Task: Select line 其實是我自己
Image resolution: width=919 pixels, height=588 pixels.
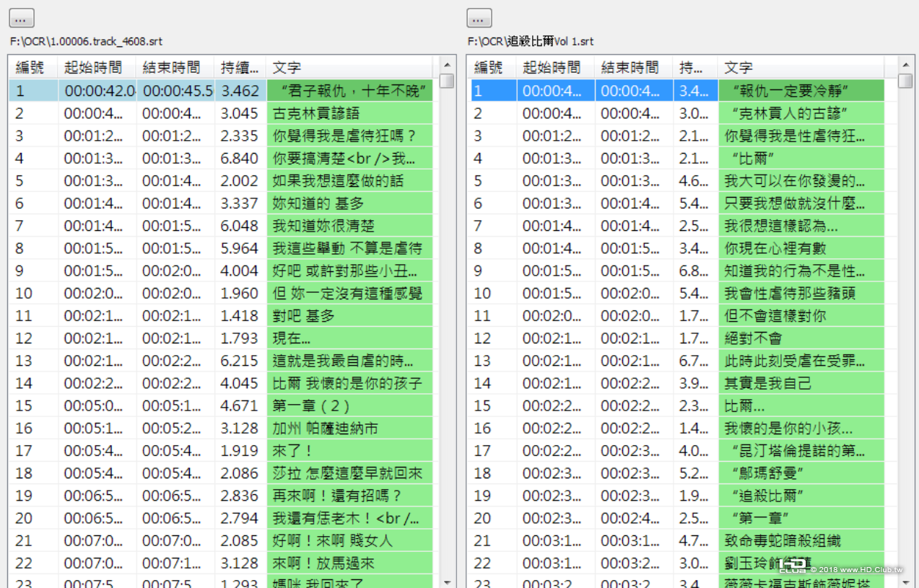Action: [801, 383]
